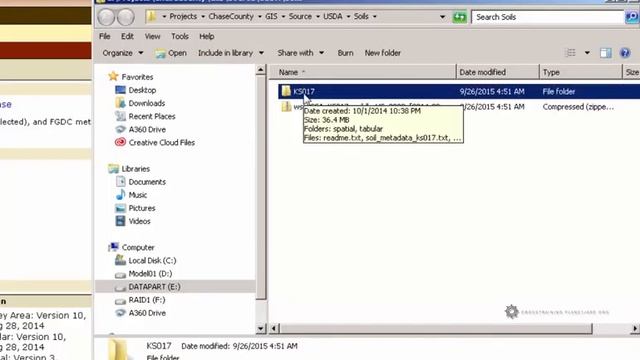This screenshot has height=360, width=640.
Task: Click the Videos library icon
Action: coord(120,221)
